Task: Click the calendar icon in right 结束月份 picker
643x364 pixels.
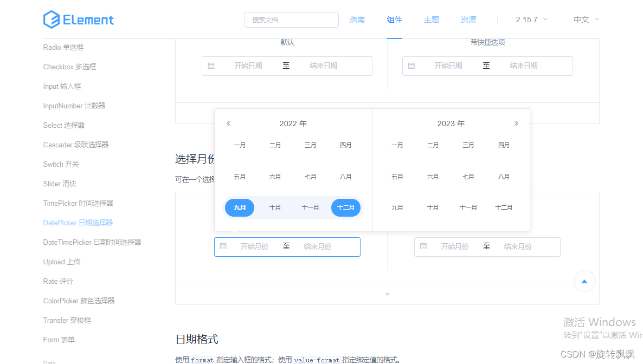Action: (423, 246)
